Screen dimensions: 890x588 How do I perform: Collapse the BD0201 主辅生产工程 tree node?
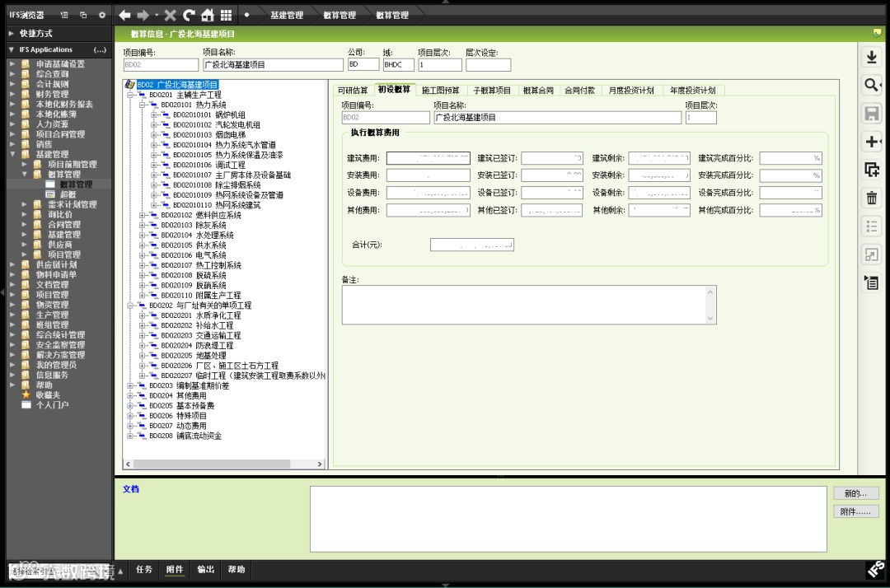pos(130,95)
